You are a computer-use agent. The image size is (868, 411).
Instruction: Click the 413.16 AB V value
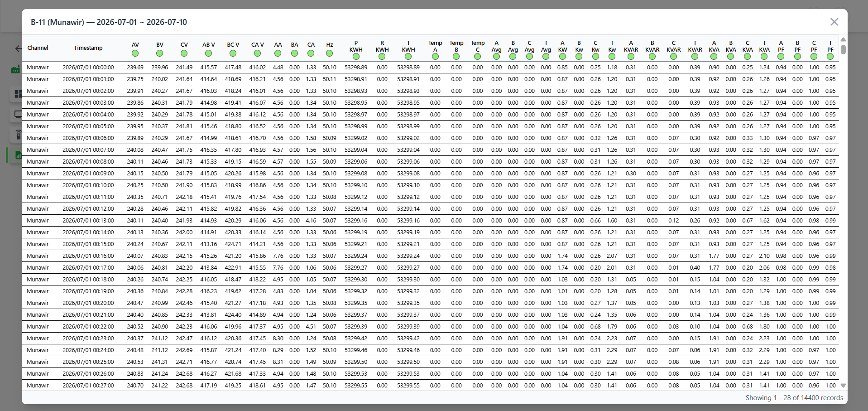point(208,244)
